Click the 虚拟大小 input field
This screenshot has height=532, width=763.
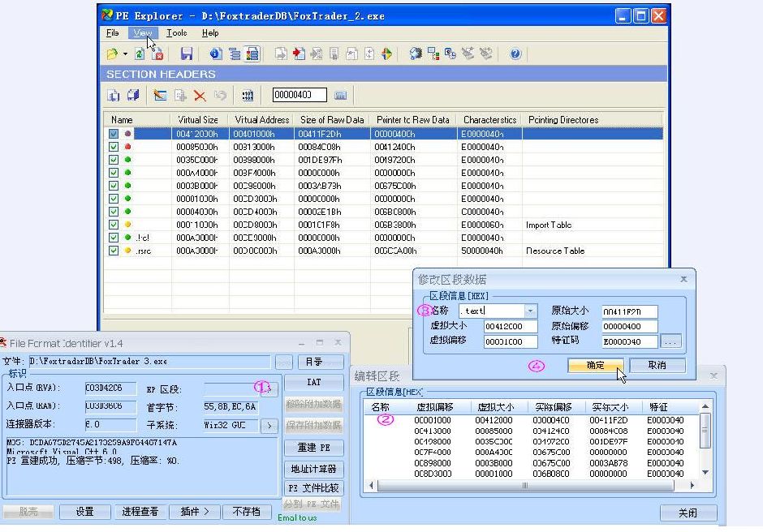[511, 326]
